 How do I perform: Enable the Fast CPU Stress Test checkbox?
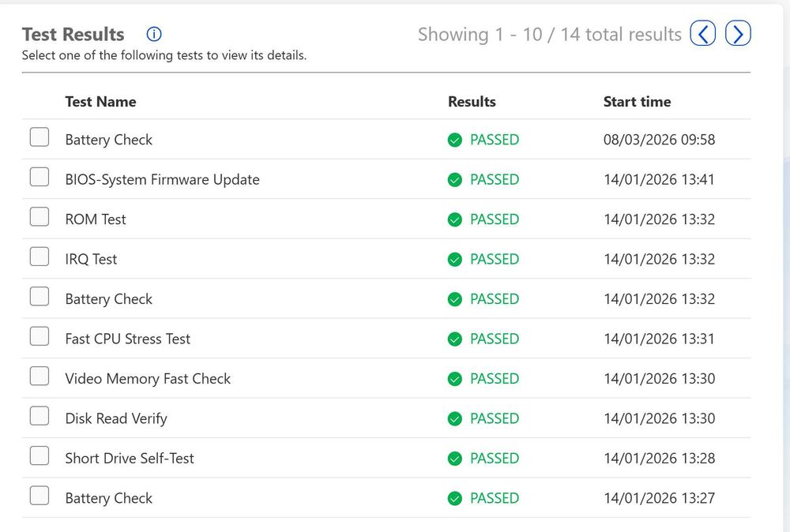pyautogui.click(x=39, y=336)
